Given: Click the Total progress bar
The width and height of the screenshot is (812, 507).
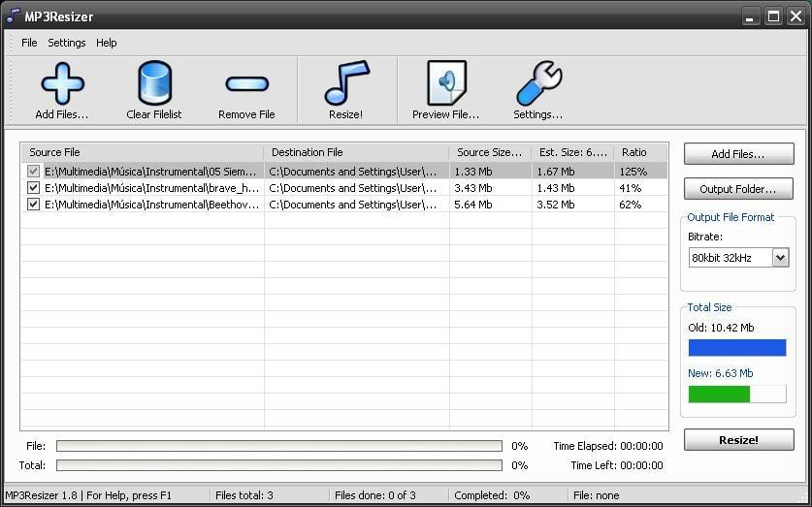Looking at the screenshot, I should [x=279, y=465].
